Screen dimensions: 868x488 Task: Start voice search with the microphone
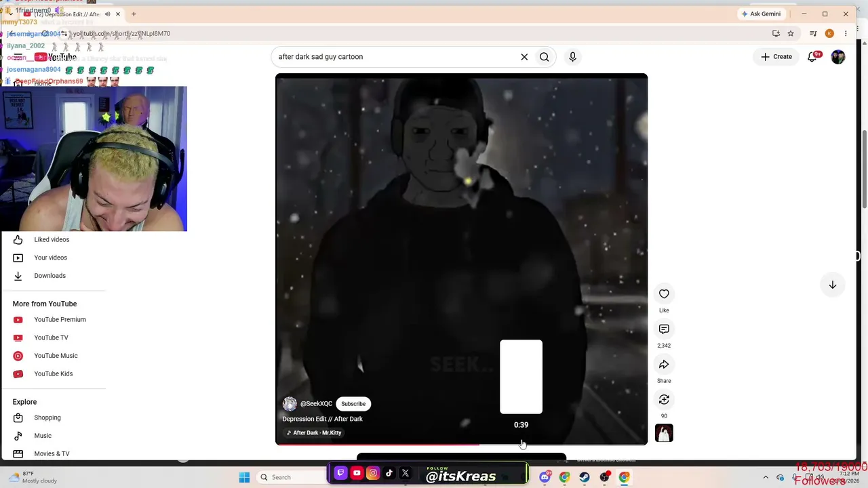click(572, 57)
